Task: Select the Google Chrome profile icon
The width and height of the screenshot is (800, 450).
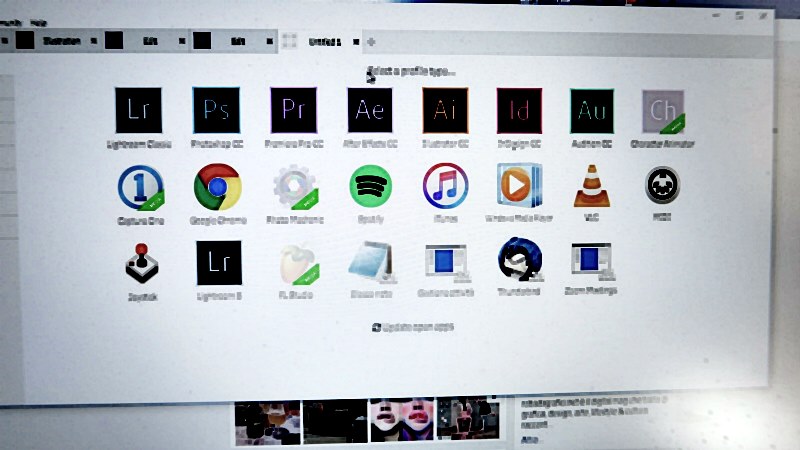Action: [218, 187]
